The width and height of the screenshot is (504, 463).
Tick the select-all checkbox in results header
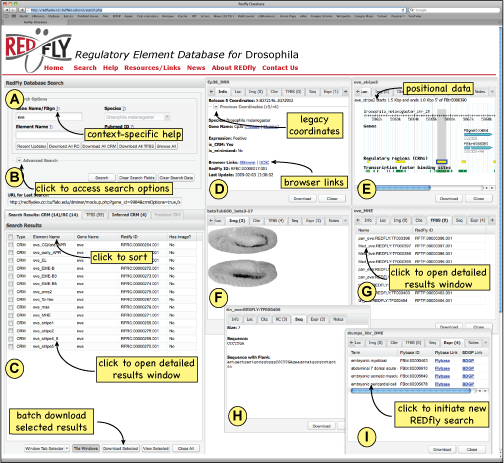11,237
